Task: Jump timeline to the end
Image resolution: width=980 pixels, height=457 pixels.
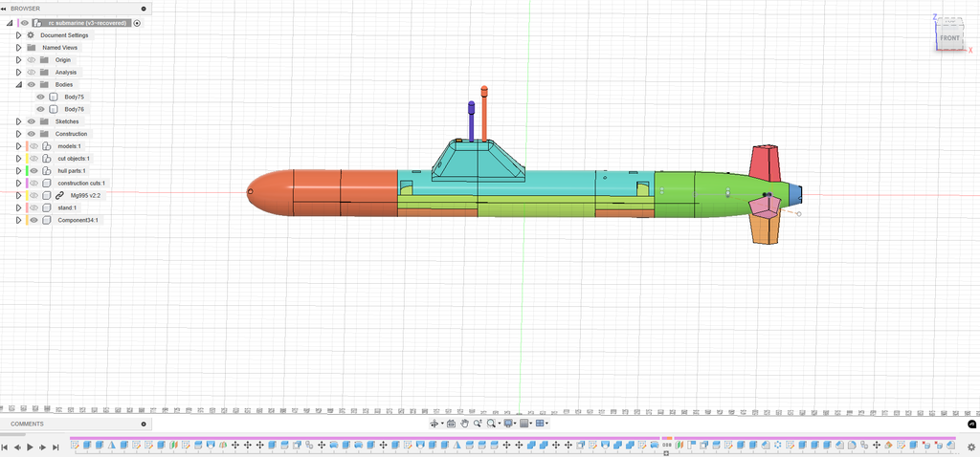Action: 56,447
